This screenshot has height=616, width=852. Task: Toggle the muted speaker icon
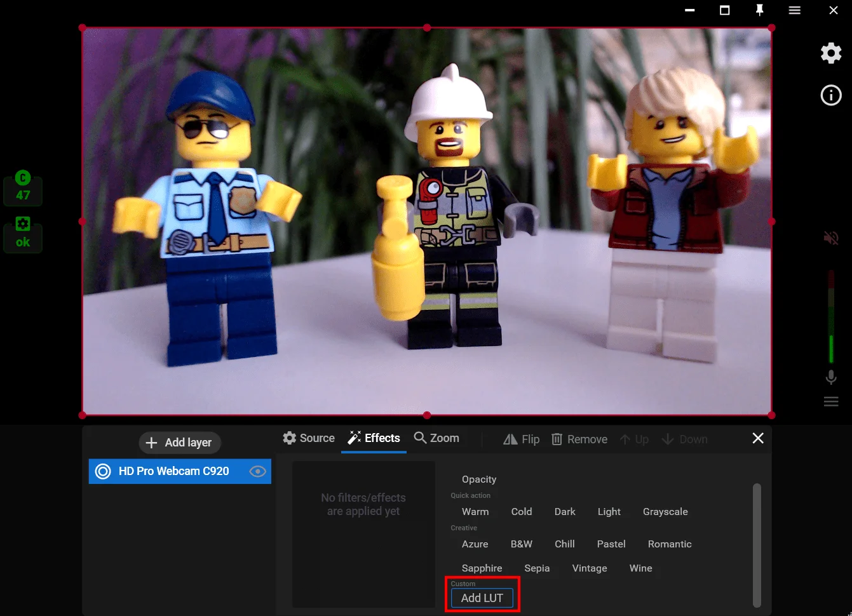831,238
